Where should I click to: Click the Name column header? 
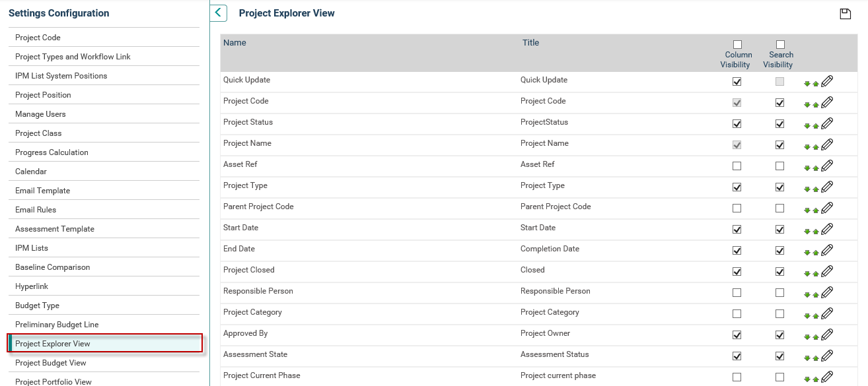pyautogui.click(x=235, y=43)
